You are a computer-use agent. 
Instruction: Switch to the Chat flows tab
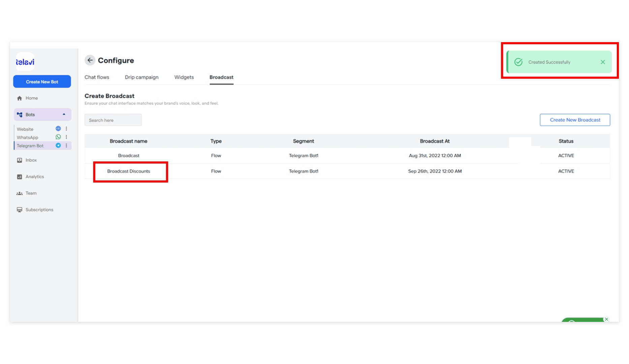pyautogui.click(x=97, y=77)
